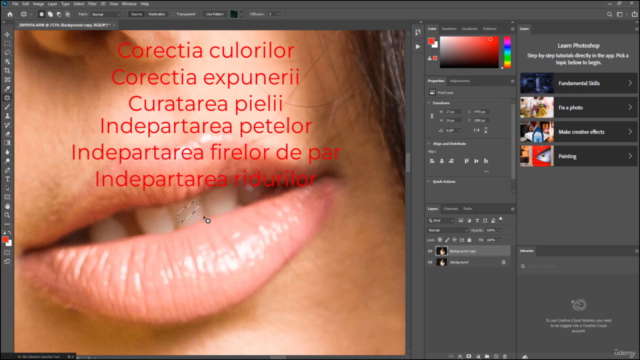Select the Horizontal Type tool
This screenshot has height=360, width=640.
[7, 179]
